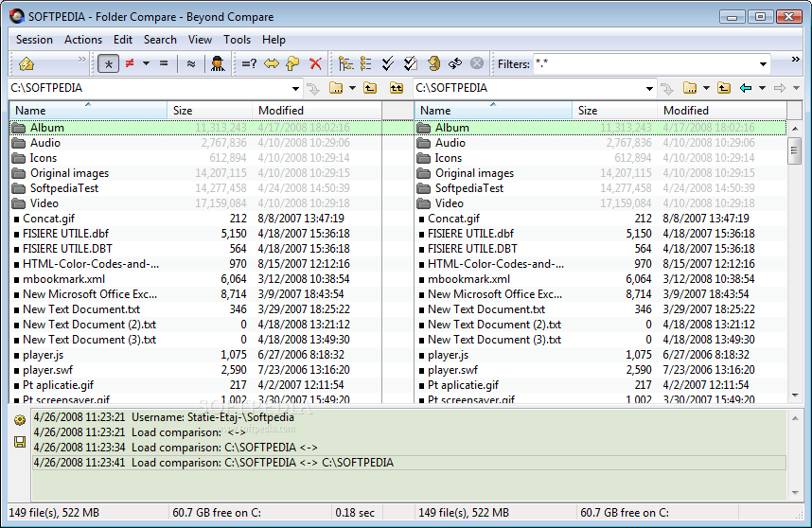Open the Tools menu
Screen dimensions: 812x528
(x=237, y=40)
